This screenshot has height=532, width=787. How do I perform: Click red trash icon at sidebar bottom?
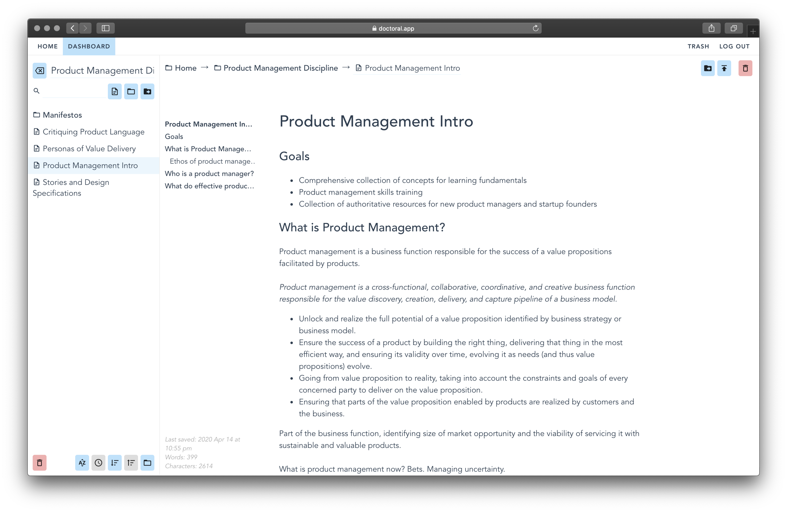coord(40,463)
